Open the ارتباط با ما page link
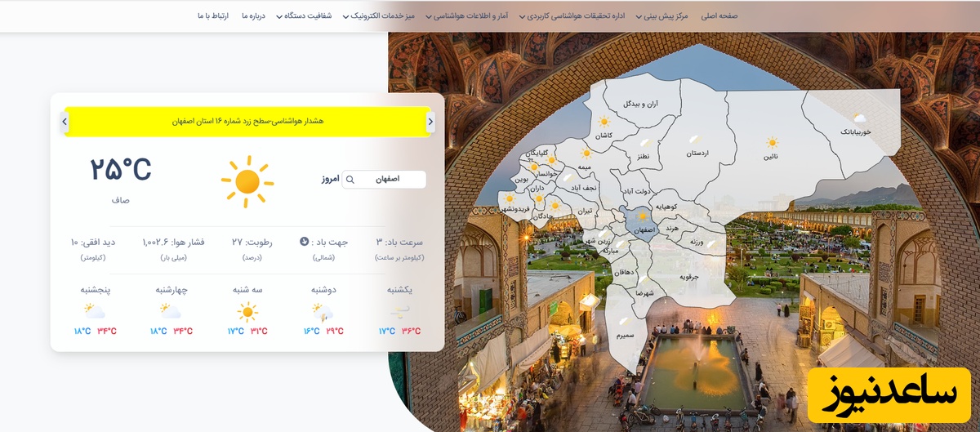 click(213, 16)
